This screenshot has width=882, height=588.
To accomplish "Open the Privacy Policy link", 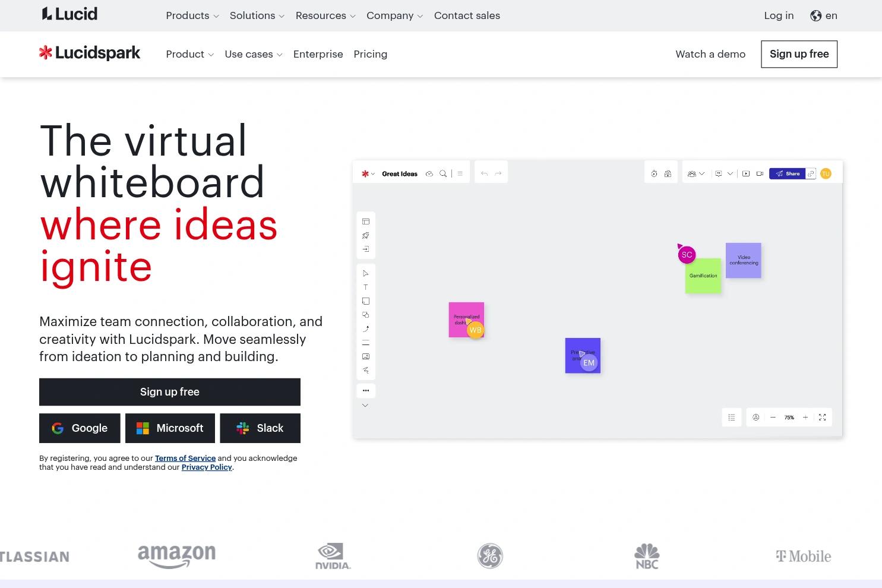I will [x=207, y=467].
